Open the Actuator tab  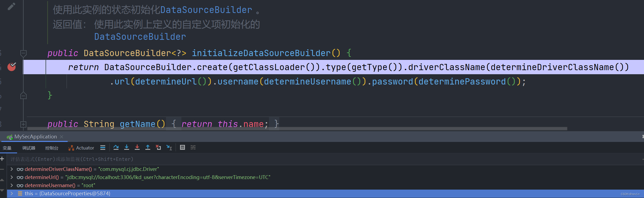(81, 148)
